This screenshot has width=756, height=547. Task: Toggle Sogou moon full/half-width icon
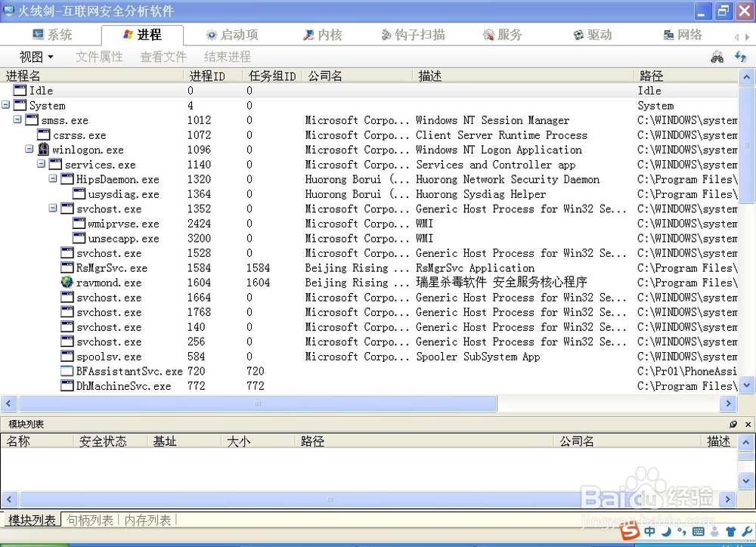pyautogui.click(x=667, y=531)
